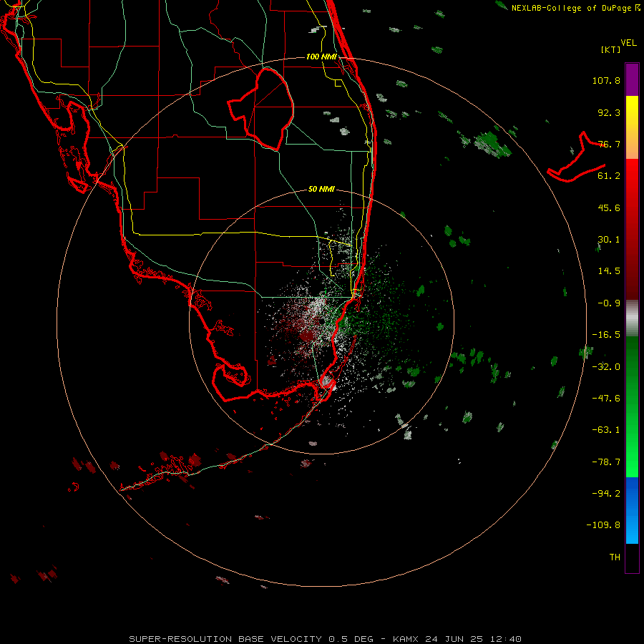Click the 100 NMI range ring label

[x=321, y=57]
